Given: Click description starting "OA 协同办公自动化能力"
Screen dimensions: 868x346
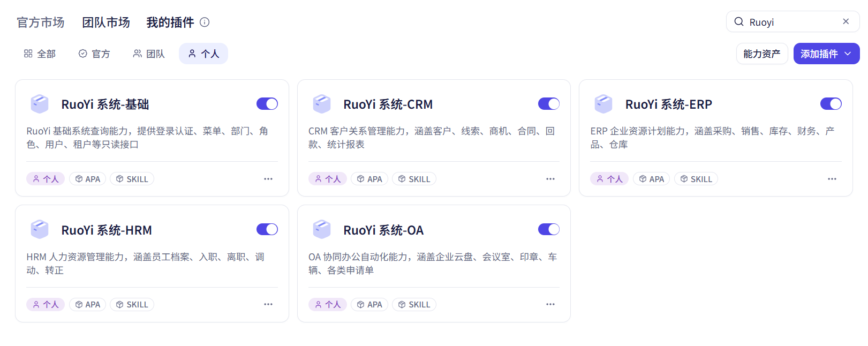Looking at the screenshot, I should pyautogui.click(x=433, y=264).
